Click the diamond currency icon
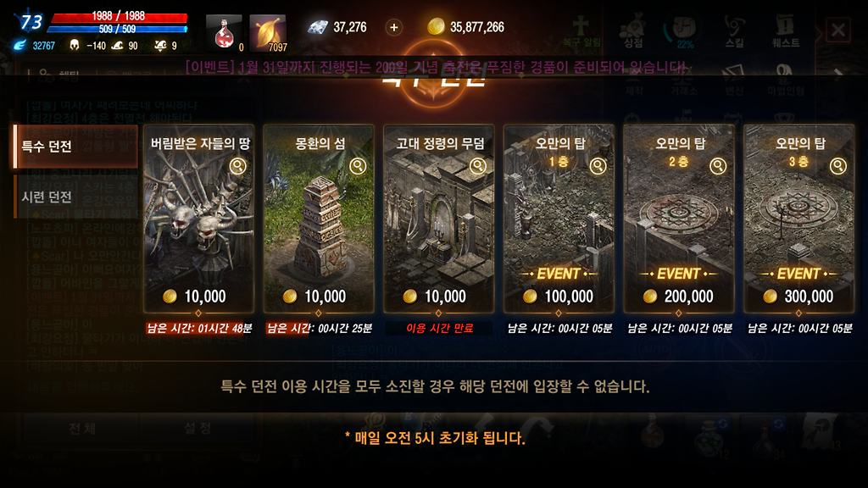 tap(318, 26)
